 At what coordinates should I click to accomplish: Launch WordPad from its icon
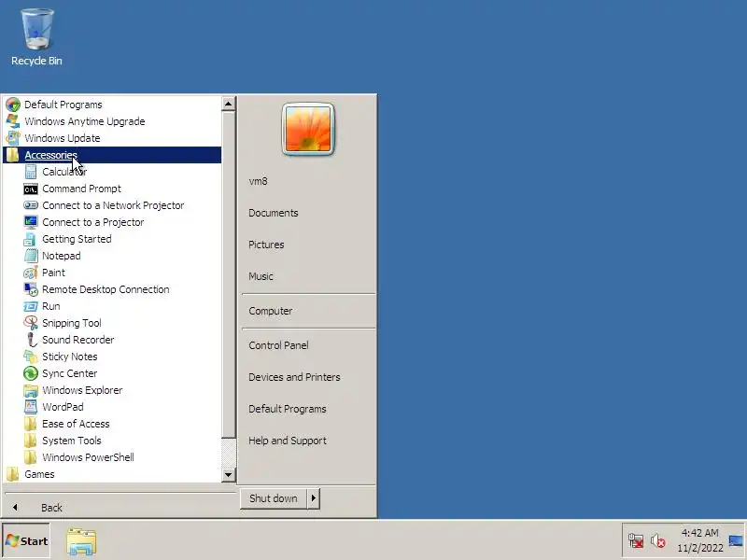click(x=31, y=407)
